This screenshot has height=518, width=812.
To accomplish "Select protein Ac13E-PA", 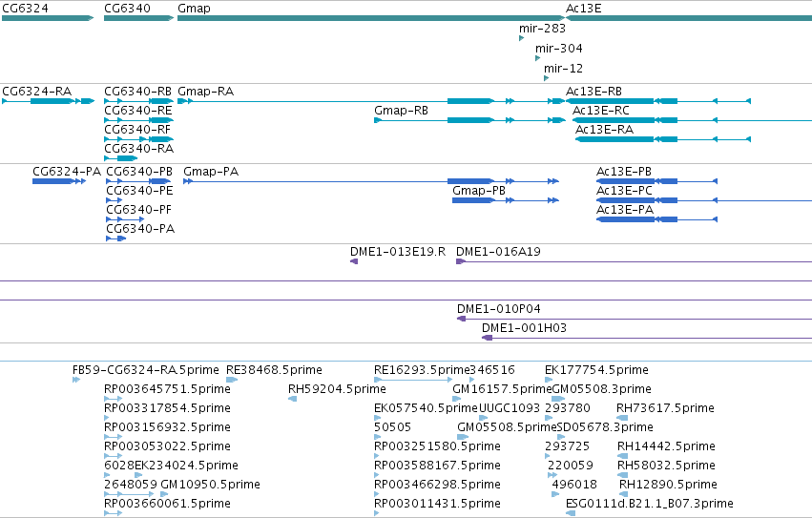I will pos(625,210).
